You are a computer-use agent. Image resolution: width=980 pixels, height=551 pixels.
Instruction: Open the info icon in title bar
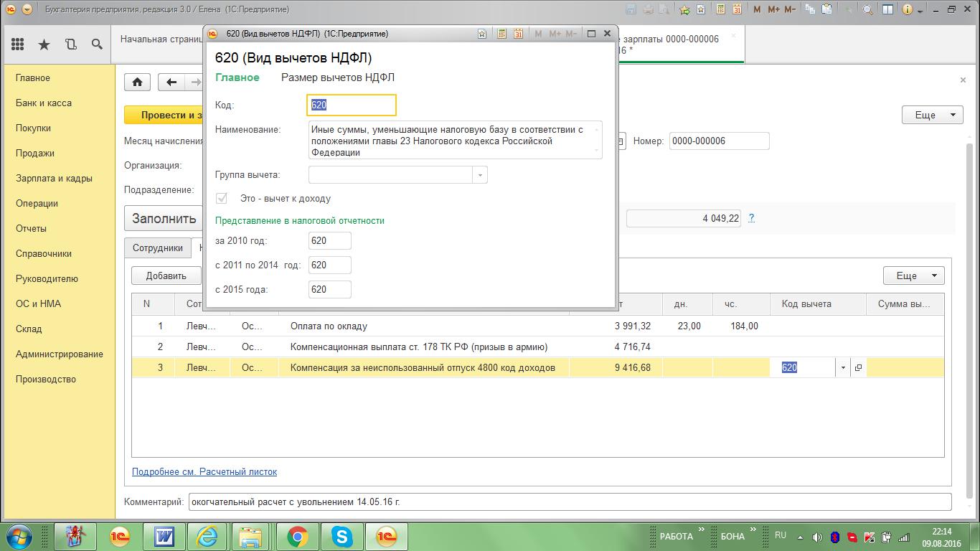907,9
